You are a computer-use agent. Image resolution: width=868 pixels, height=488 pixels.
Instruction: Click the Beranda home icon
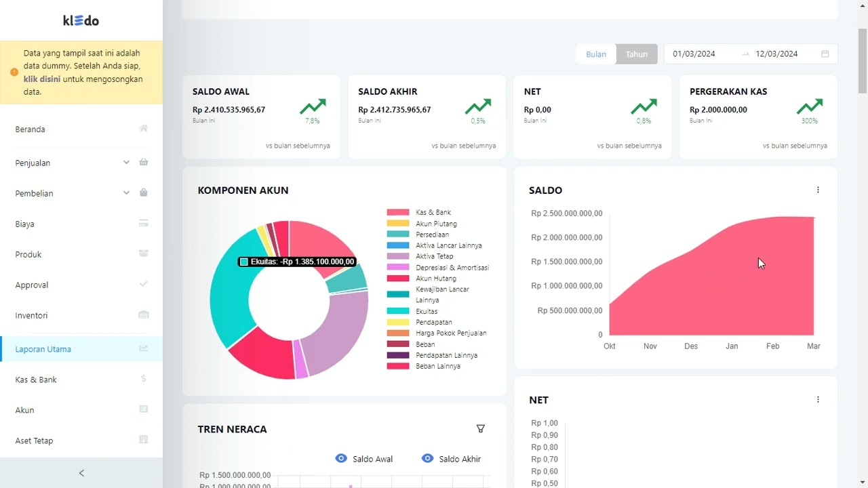point(143,129)
